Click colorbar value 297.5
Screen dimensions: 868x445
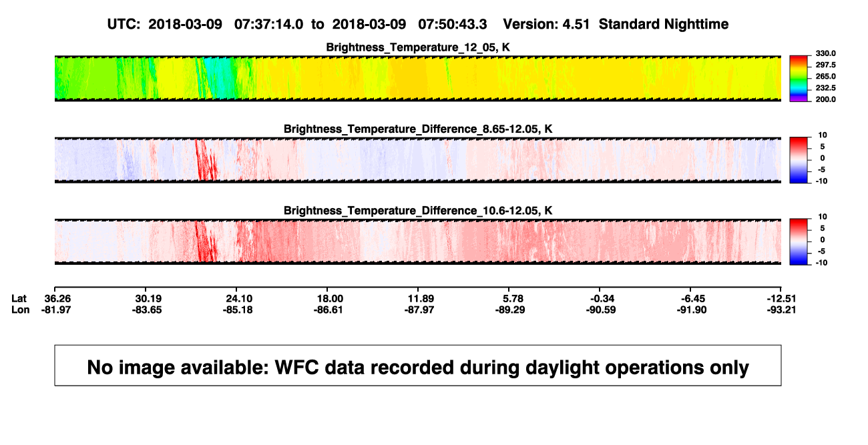[826, 65]
